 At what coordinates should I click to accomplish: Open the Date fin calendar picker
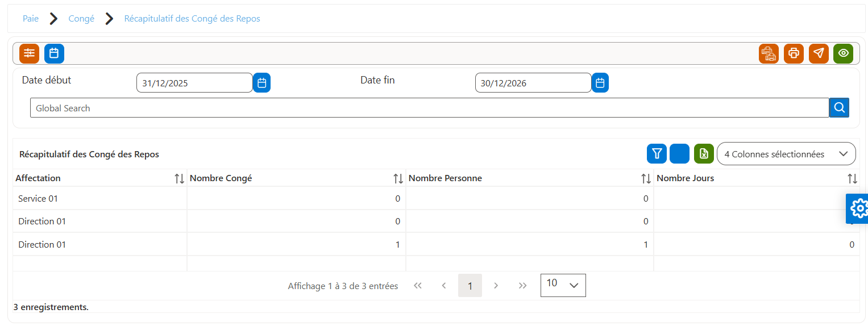600,83
